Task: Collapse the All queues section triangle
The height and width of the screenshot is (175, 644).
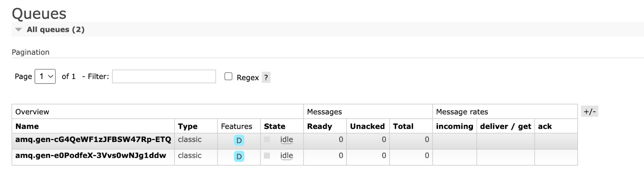Action: 19,30
